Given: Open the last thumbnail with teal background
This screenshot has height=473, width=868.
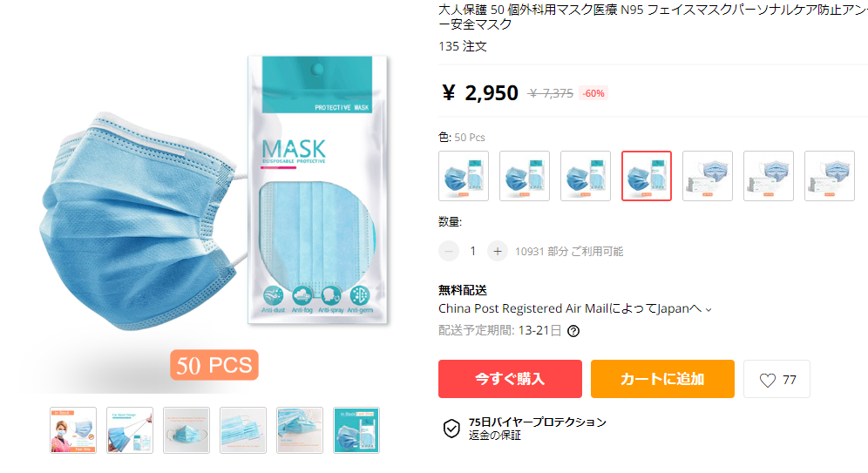Looking at the screenshot, I should [x=356, y=430].
